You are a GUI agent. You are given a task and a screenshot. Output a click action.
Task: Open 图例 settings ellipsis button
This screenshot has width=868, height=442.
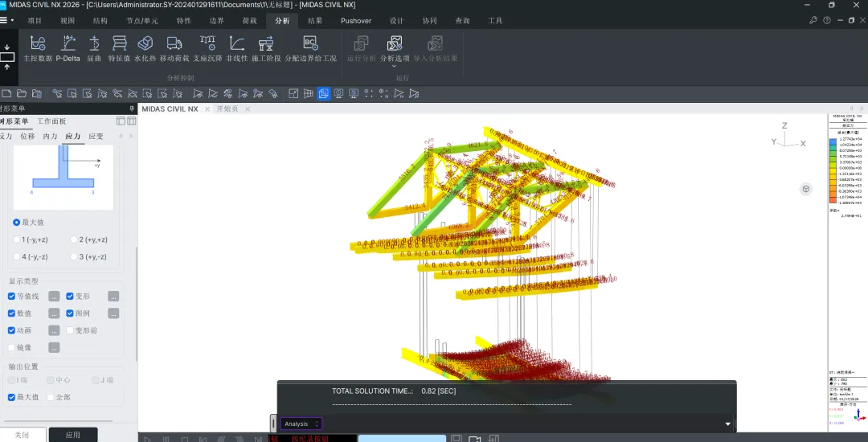[113, 313]
